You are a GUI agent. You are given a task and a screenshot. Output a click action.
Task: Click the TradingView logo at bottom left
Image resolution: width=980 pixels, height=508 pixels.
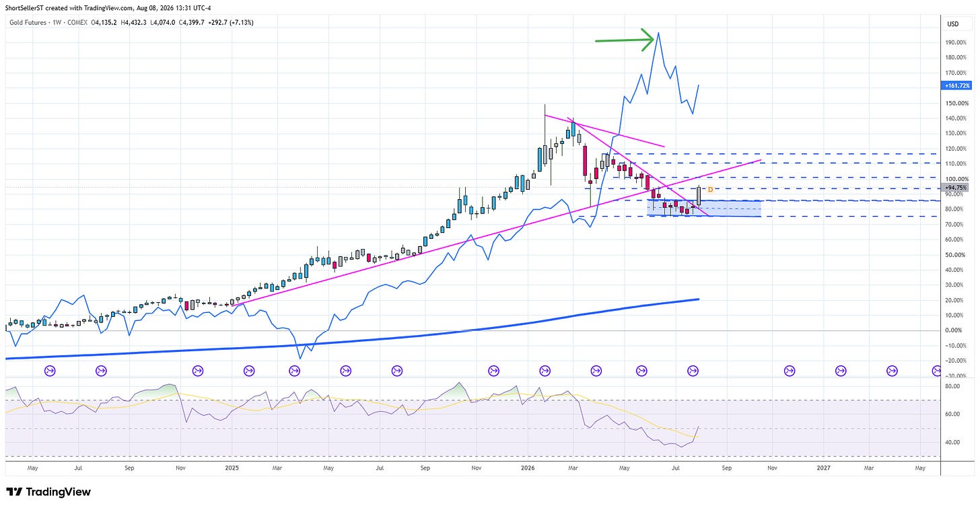pyautogui.click(x=48, y=492)
